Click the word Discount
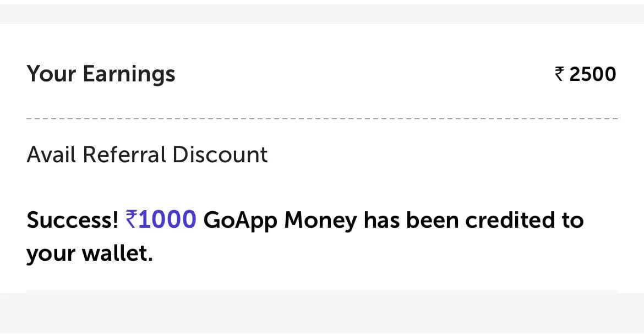This screenshot has width=644, height=335. click(x=220, y=155)
